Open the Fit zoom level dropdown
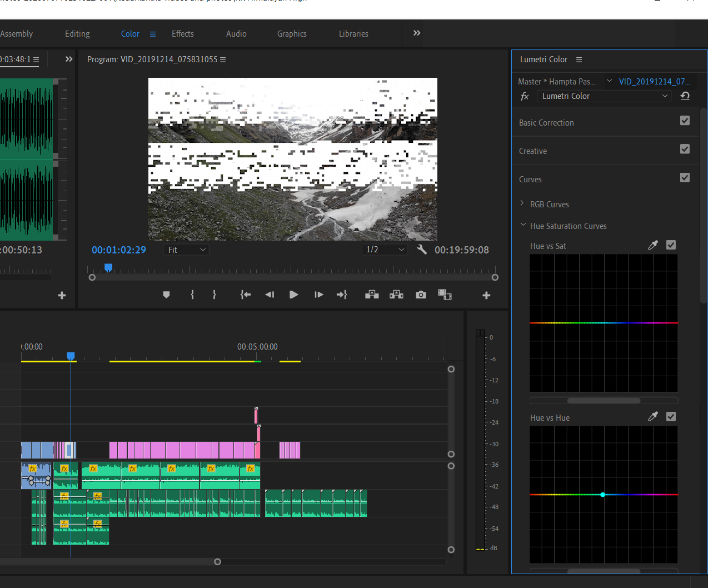This screenshot has width=708, height=588. pos(186,250)
